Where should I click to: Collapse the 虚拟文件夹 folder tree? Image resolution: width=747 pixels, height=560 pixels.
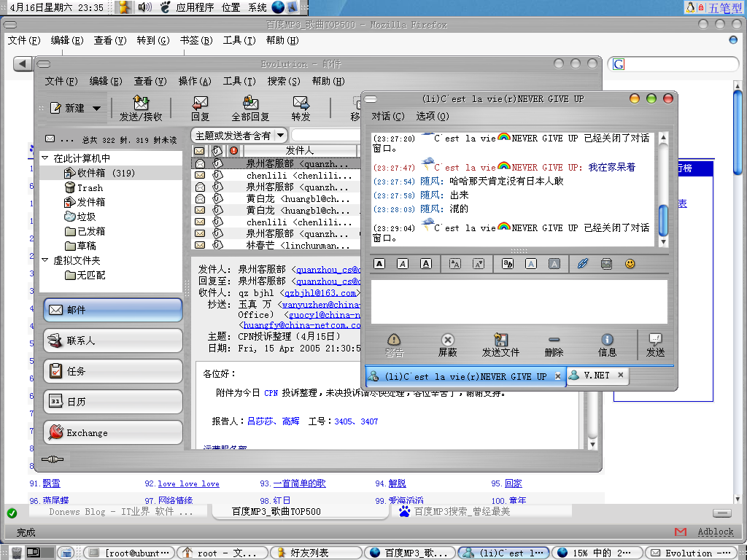point(44,260)
